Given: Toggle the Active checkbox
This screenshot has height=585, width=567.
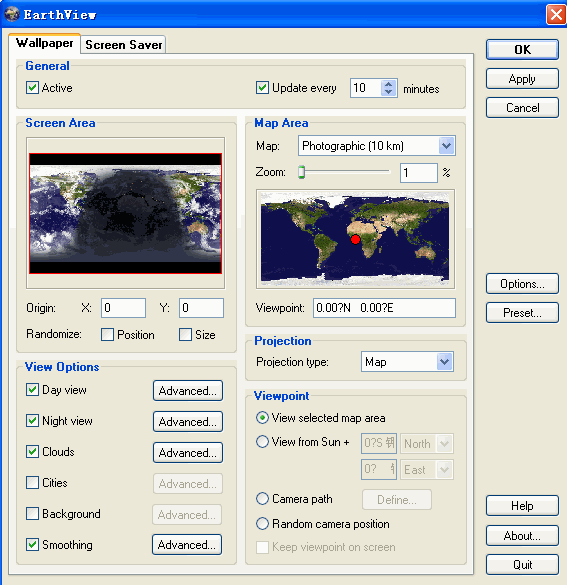Looking at the screenshot, I should coord(32,88).
